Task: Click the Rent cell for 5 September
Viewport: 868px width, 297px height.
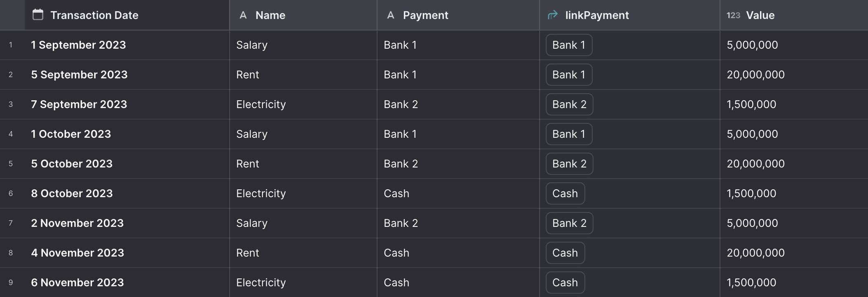Action: [x=303, y=75]
